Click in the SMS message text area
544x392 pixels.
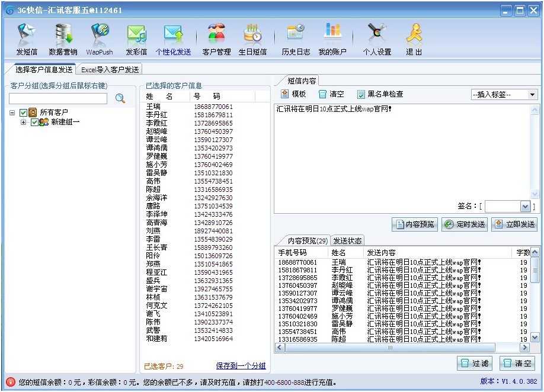tap(402, 153)
